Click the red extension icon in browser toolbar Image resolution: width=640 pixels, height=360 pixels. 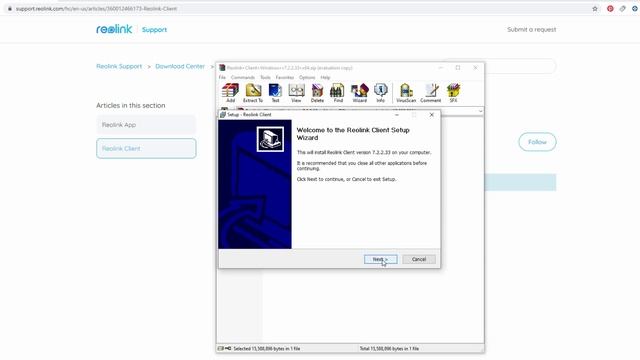click(610, 9)
